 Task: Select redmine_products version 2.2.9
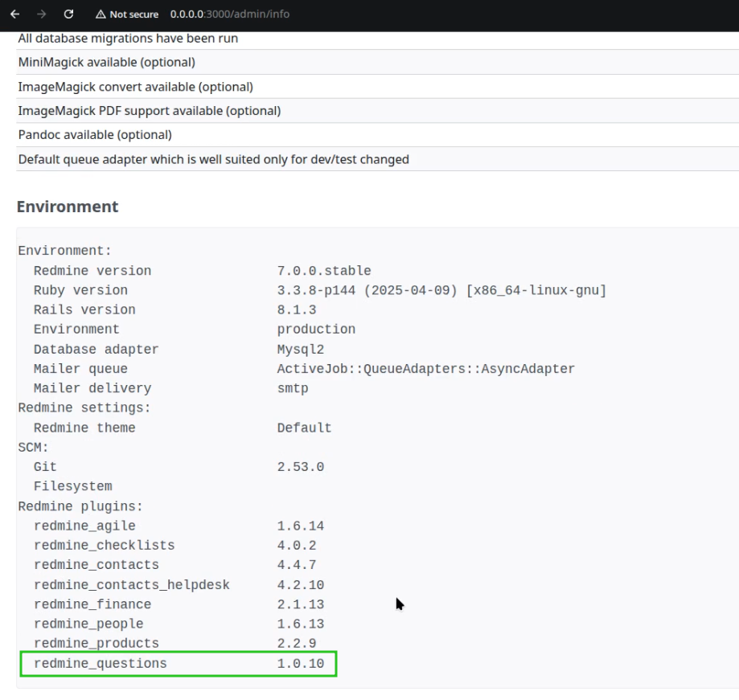click(x=297, y=643)
